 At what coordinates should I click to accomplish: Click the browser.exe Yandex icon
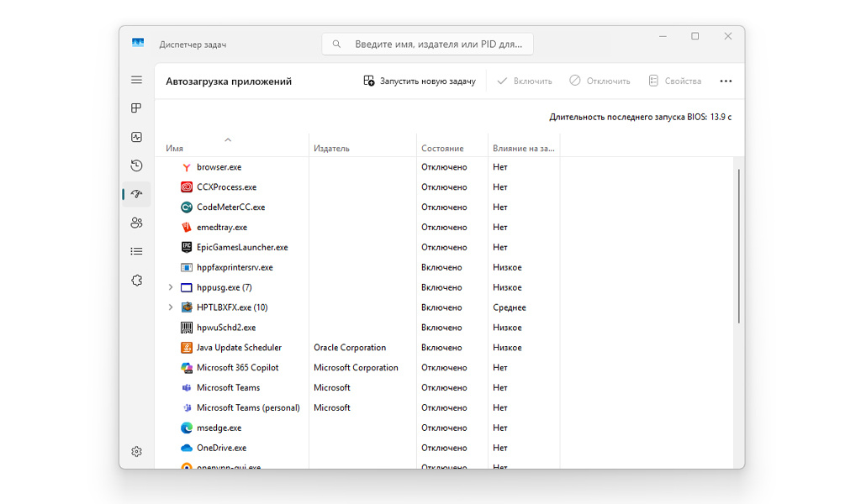(187, 167)
